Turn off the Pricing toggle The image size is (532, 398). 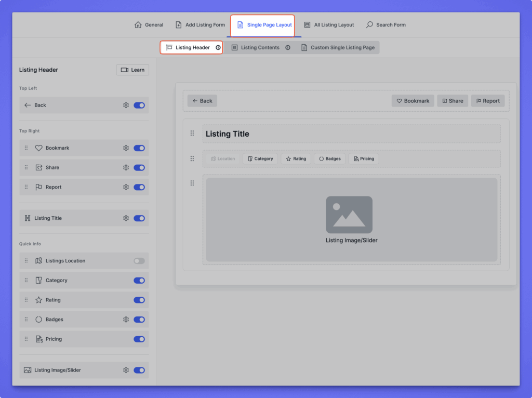click(139, 339)
